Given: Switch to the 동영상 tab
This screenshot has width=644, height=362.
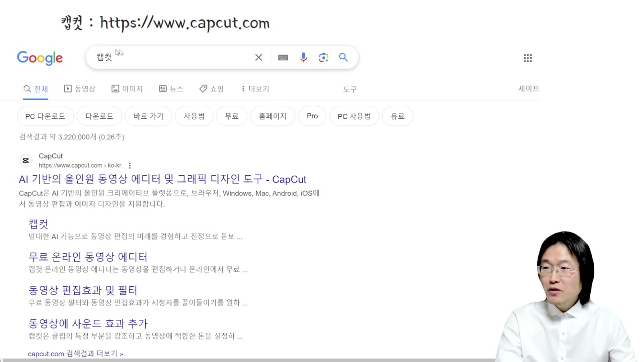Looking at the screenshot, I should [80, 89].
